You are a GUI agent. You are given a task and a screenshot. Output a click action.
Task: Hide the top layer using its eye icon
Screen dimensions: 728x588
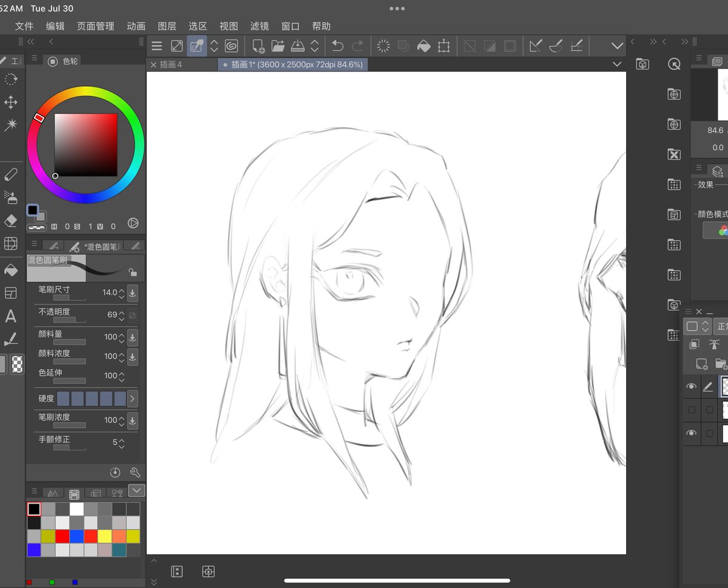click(692, 386)
